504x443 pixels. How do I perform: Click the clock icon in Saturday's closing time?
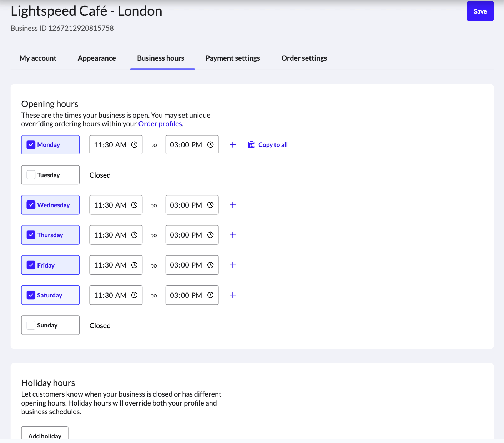pos(211,295)
